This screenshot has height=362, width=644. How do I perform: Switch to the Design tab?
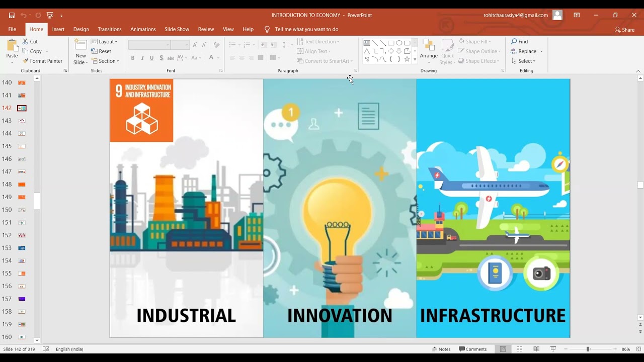[x=81, y=29]
